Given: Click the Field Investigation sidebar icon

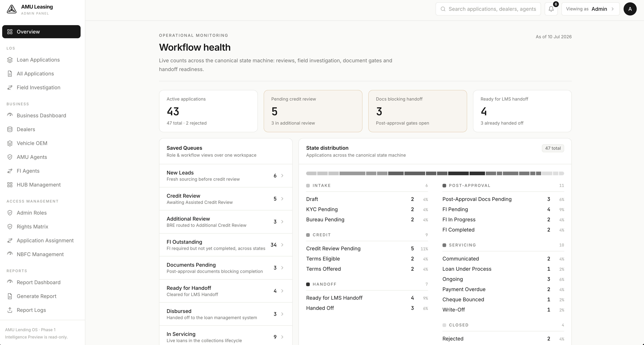Looking at the screenshot, I should pyautogui.click(x=10, y=87).
